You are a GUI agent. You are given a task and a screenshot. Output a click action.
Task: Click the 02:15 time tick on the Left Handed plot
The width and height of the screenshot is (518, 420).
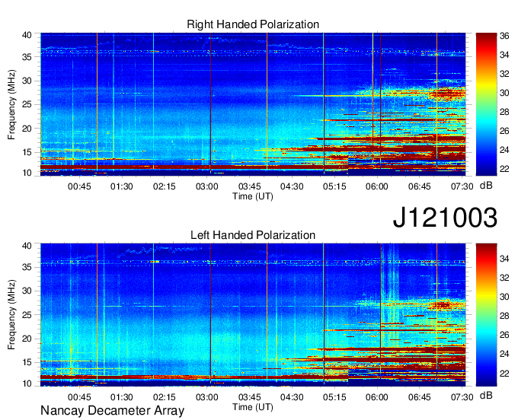click(165, 397)
